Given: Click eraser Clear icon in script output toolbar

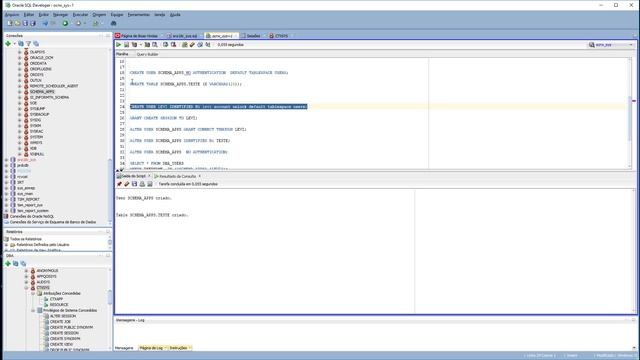Looking at the screenshot, I should point(127,184).
